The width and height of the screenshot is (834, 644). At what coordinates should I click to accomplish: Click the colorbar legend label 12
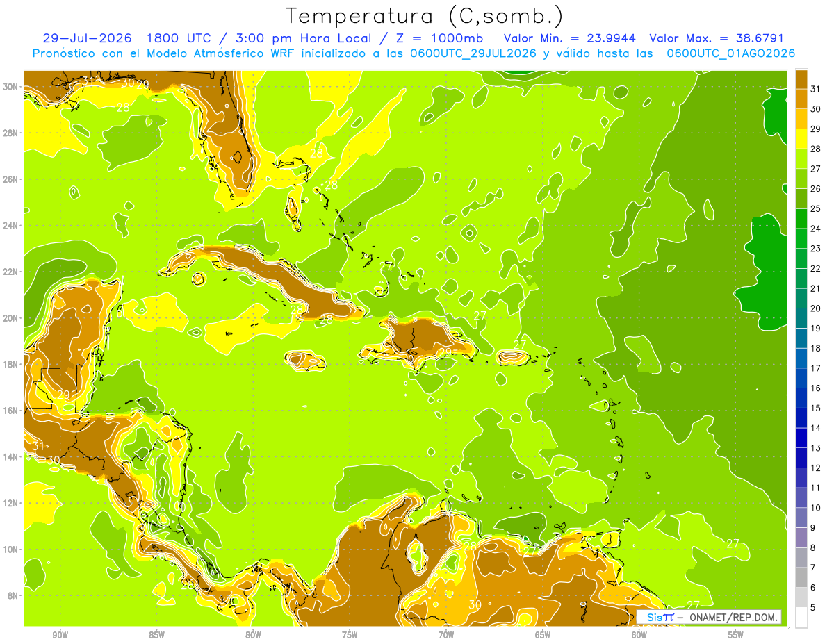coord(816,468)
